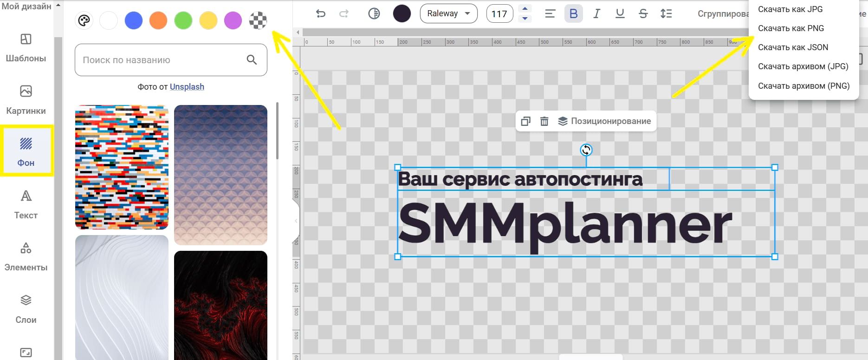Choose Скачать архивом (PNG)

803,86
